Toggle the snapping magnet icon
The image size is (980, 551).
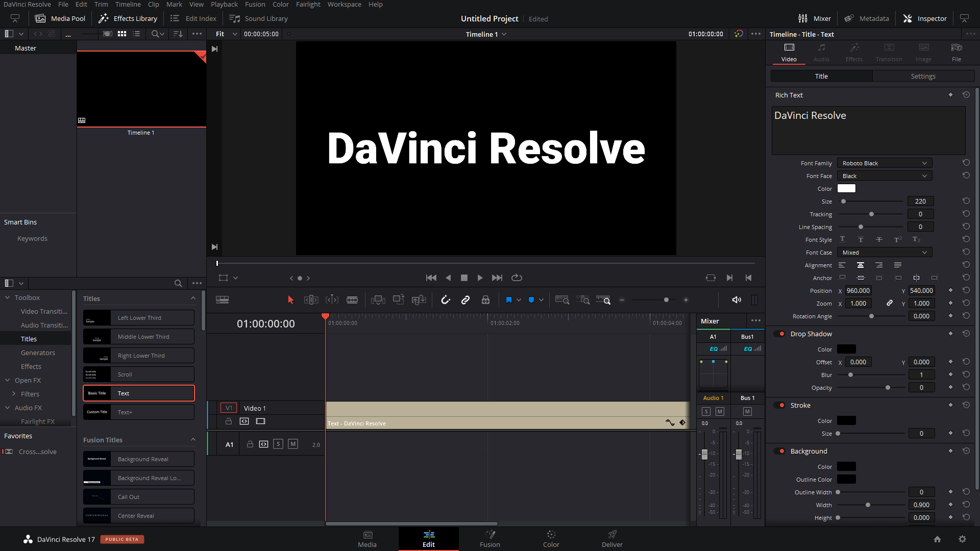446,300
